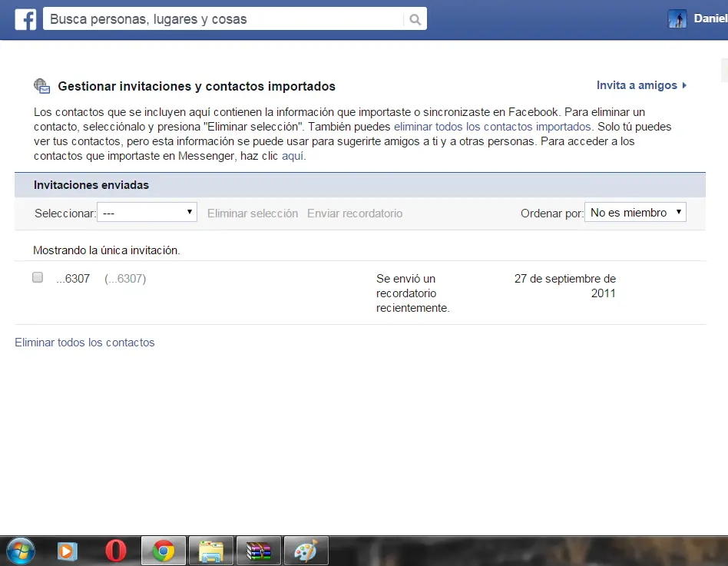Open Windows Media Player from taskbar
This screenshot has width=728, height=566.
pyautogui.click(x=68, y=551)
